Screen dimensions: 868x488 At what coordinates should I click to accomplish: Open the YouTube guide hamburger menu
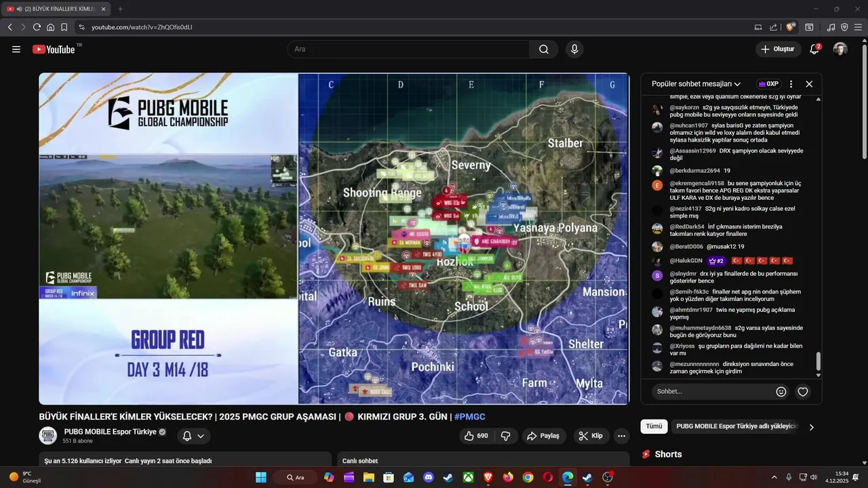click(x=16, y=49)
